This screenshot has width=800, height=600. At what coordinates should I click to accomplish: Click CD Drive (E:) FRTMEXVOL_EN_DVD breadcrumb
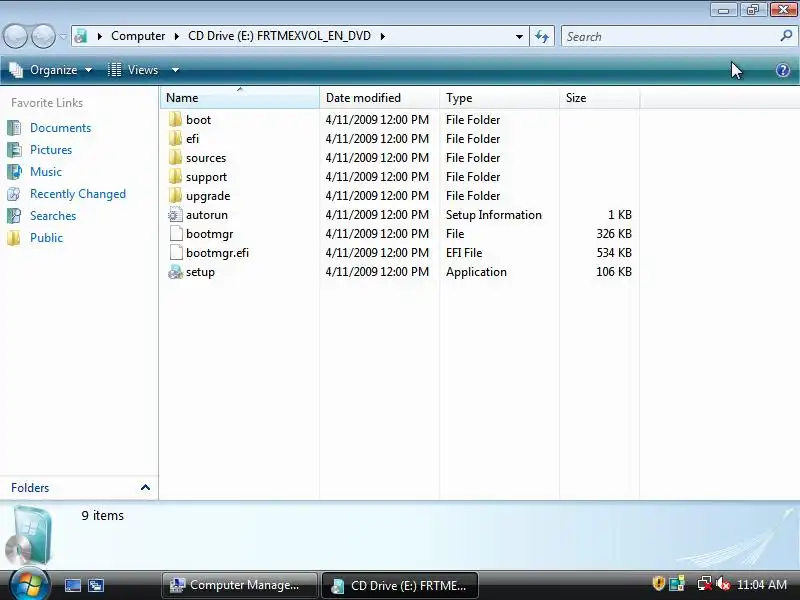[x=279, y=36]
